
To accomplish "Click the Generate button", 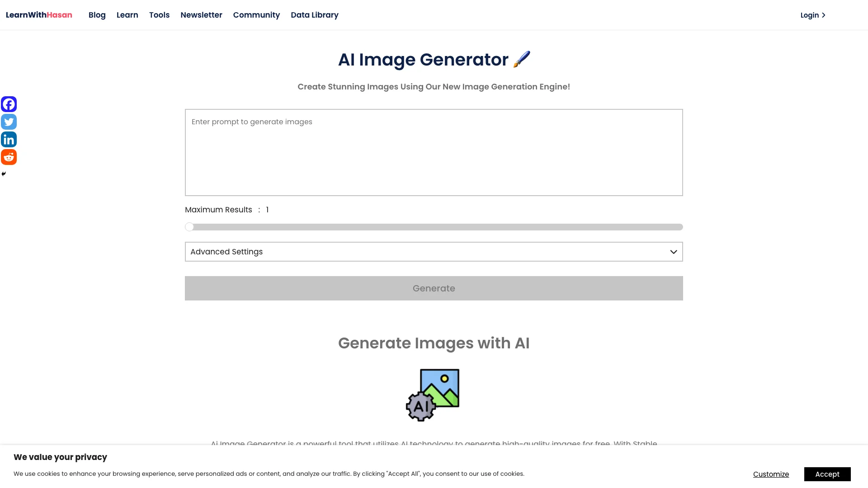I will pos(434,288).
